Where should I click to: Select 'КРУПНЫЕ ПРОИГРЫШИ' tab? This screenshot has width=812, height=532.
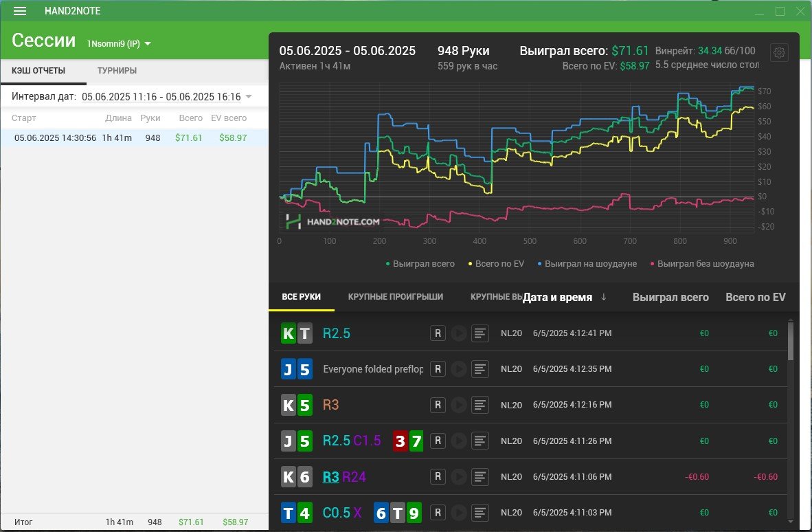point(396,297)
